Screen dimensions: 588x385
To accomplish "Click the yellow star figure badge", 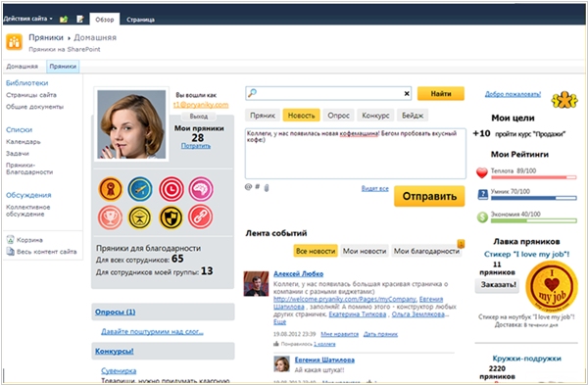I will pyautogui.click(x=140, y=217).
